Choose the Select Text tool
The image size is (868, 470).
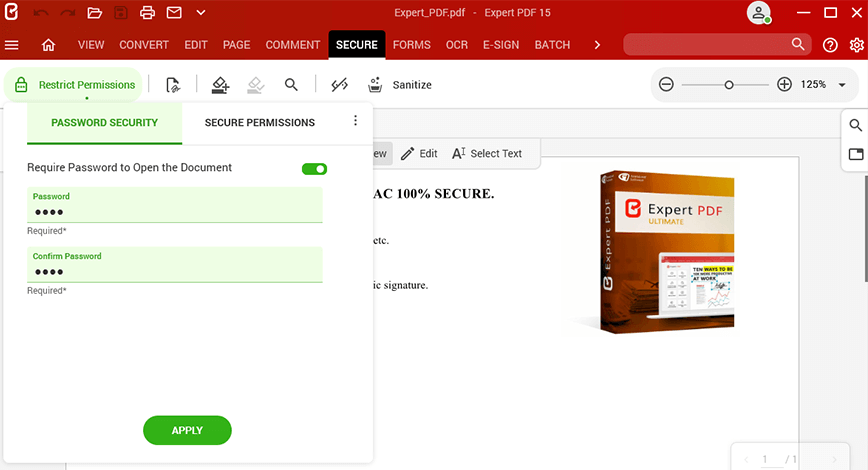coord(487,153)
